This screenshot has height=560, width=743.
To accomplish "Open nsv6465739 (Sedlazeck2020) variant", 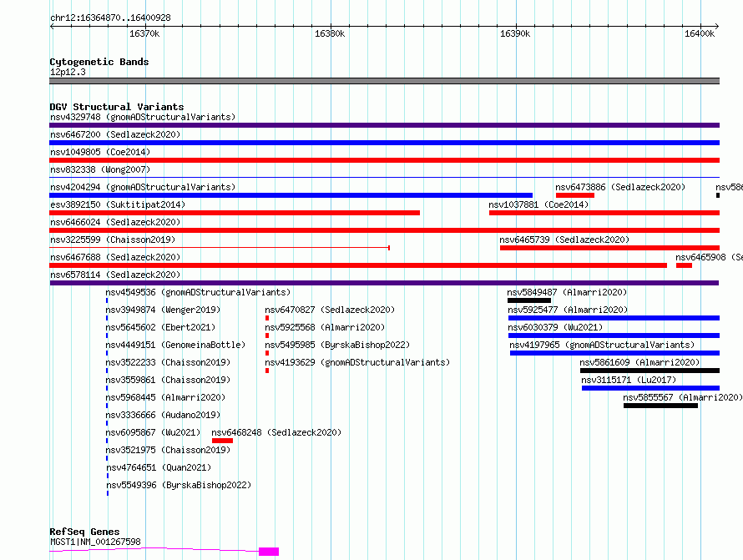I will click(564, 240).
